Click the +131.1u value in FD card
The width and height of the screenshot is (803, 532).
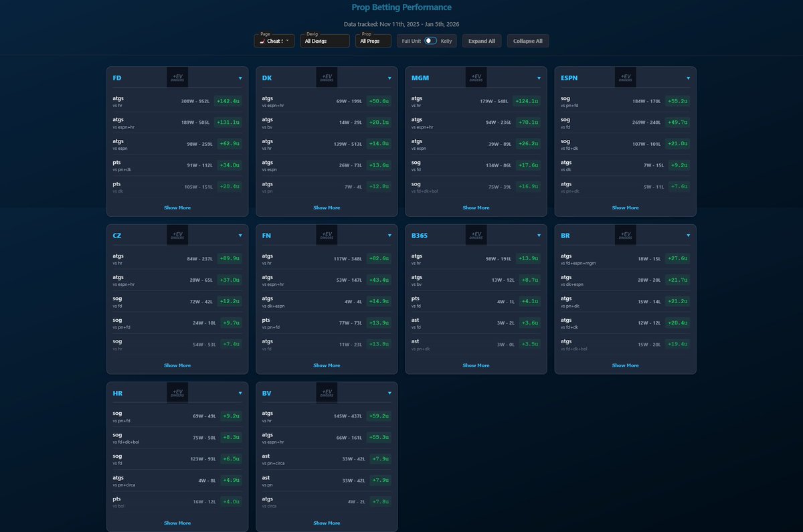click(228, 122)
